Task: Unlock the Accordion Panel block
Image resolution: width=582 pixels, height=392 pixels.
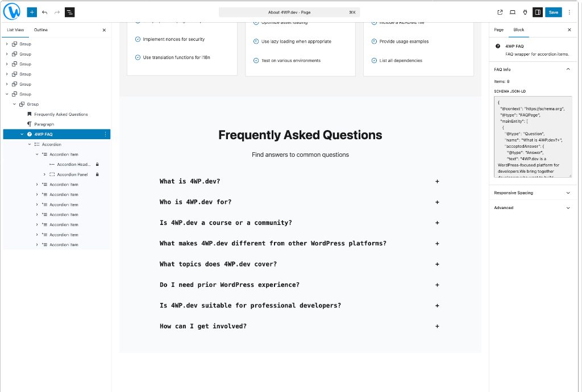Action: pyautogui.click(x=97, y=174)
